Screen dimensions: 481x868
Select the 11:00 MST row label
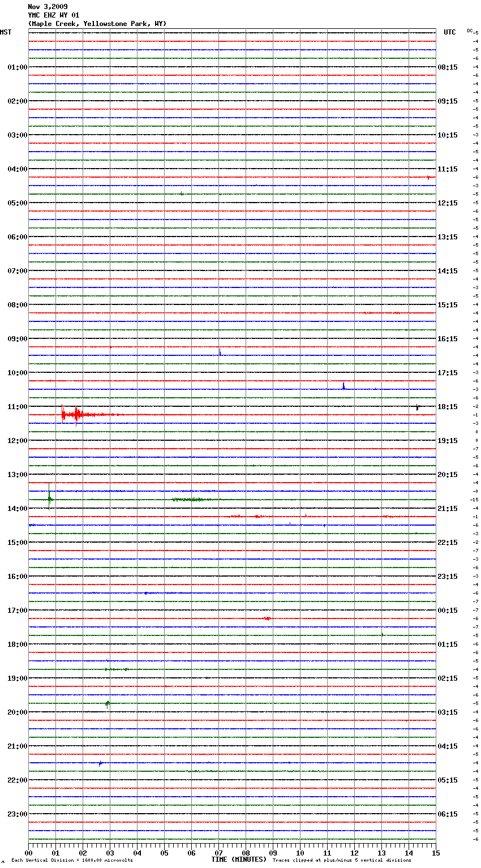tap(18, 406)
